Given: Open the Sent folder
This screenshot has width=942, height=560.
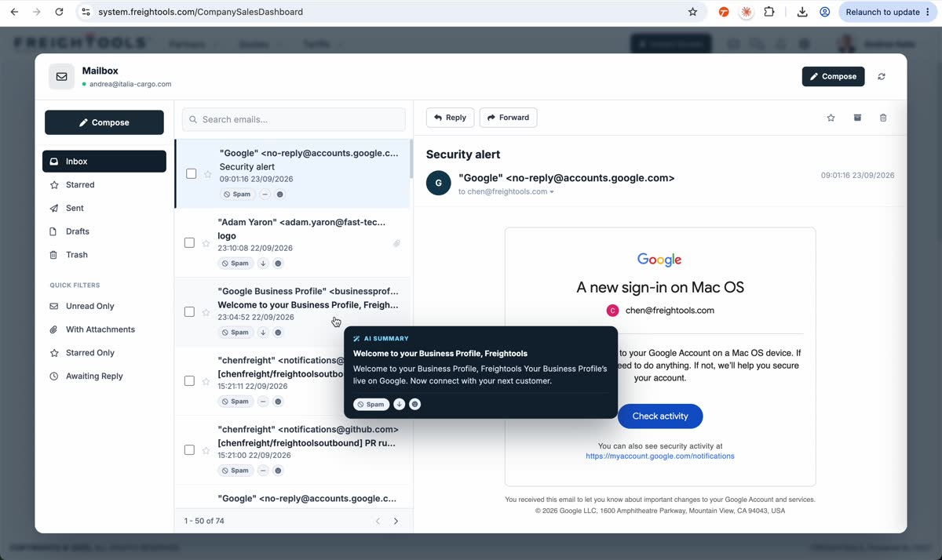Looking at the screenshot, I should [104, 208].
